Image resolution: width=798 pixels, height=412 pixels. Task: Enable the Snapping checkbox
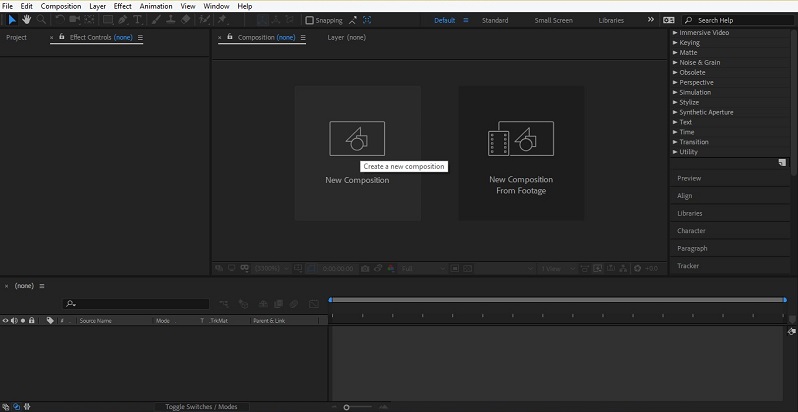point(309,20)
